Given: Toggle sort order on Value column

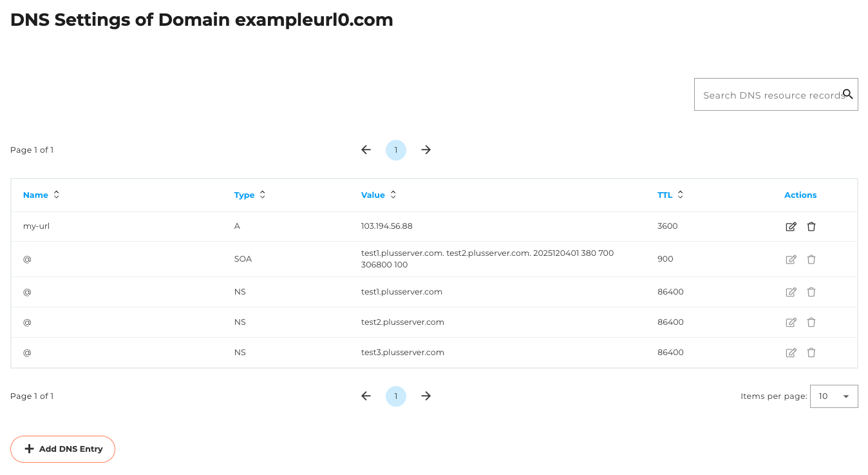Looking at the screenshot, I should click(x=393, y=194).
